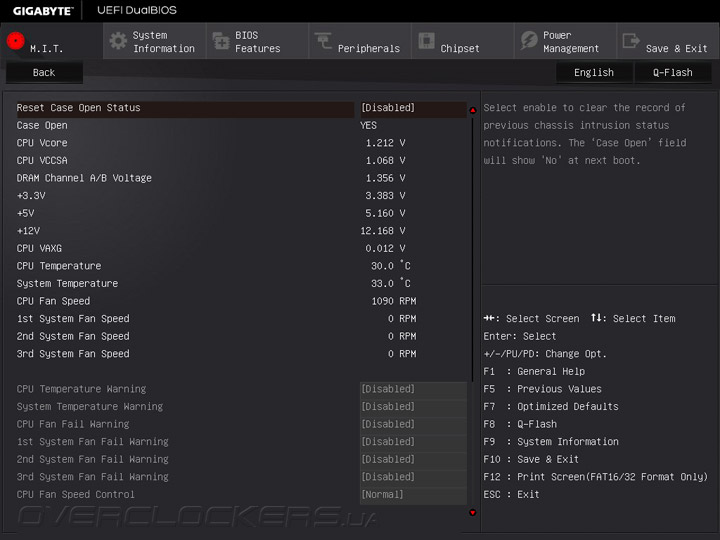Viewport: 720px width, 540px height.
Task: Click the Save & Exit icon
Action: point(631,41)
